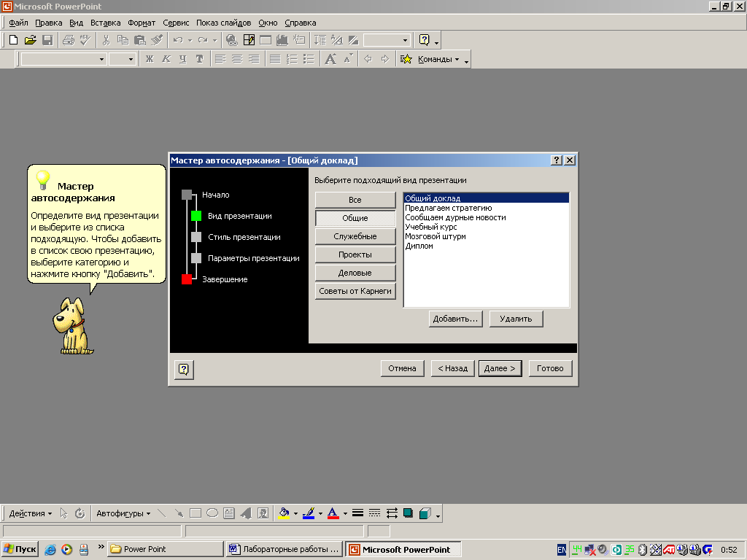The image size is (747, 560).
Task: Open the Undo history dropdown arrow
Action: [x=190, y=41]
